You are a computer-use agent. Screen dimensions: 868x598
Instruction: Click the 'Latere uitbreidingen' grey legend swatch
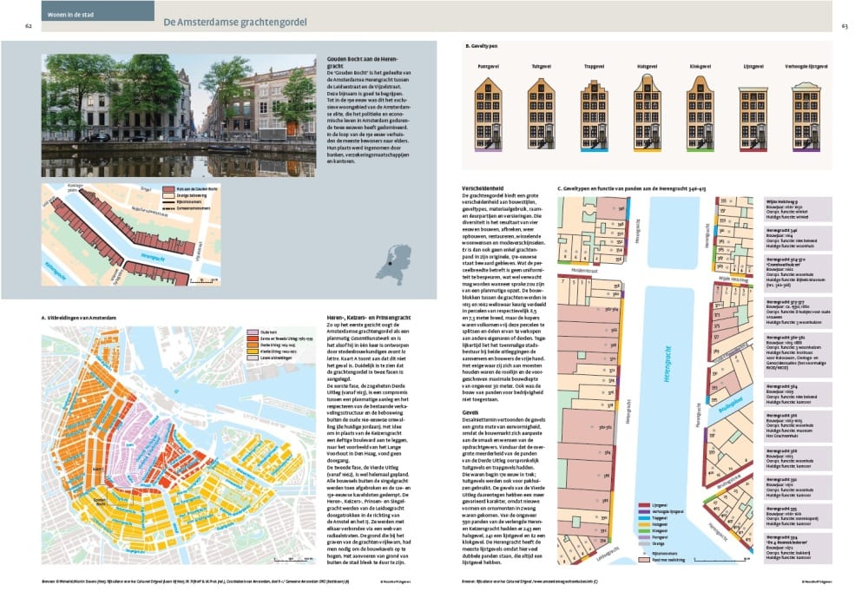pyautogui.click(x=253, y=358)
